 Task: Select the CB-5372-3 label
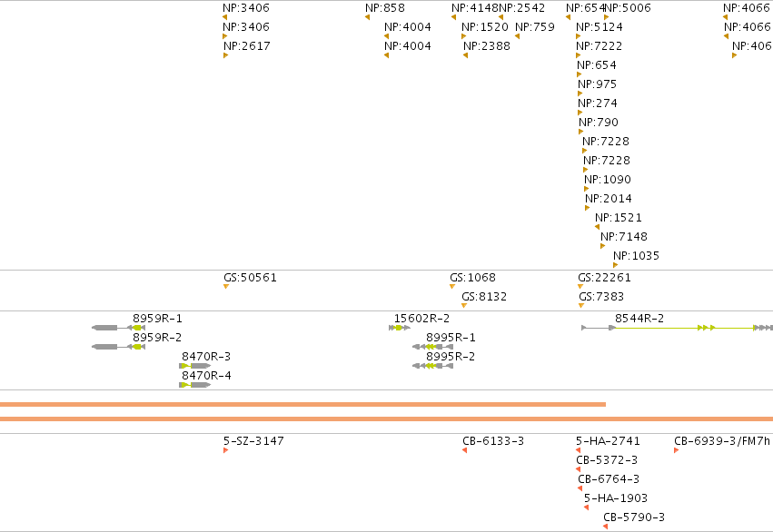coord(607,460)
